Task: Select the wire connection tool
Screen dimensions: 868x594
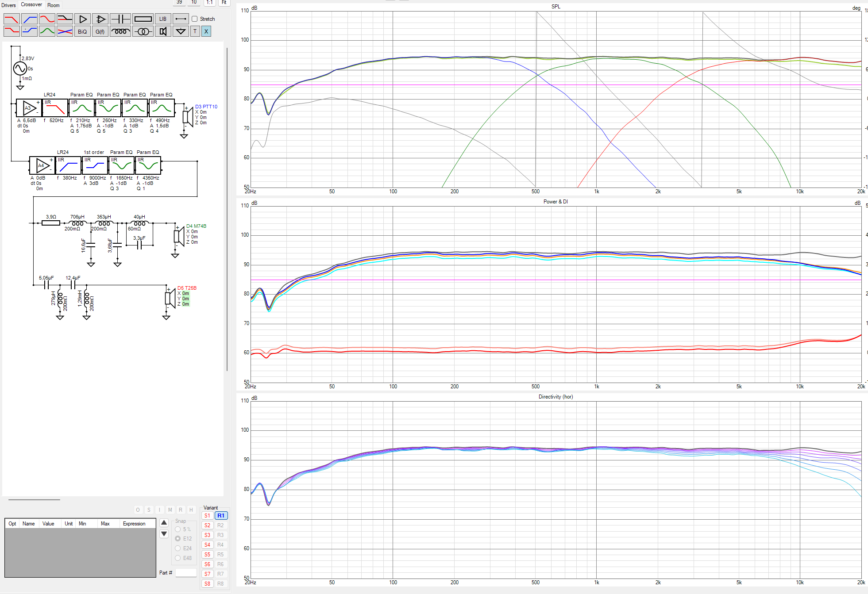Action: 181,19
